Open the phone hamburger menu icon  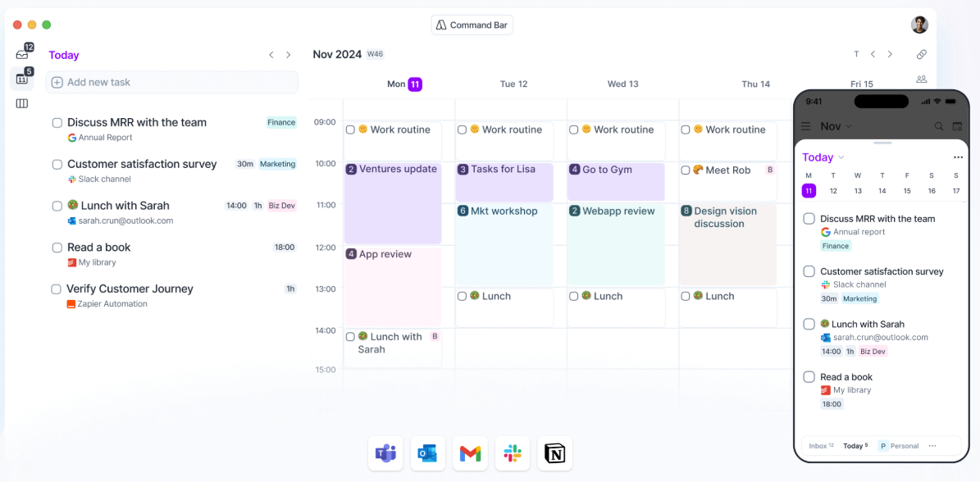(x=806, y=126)
